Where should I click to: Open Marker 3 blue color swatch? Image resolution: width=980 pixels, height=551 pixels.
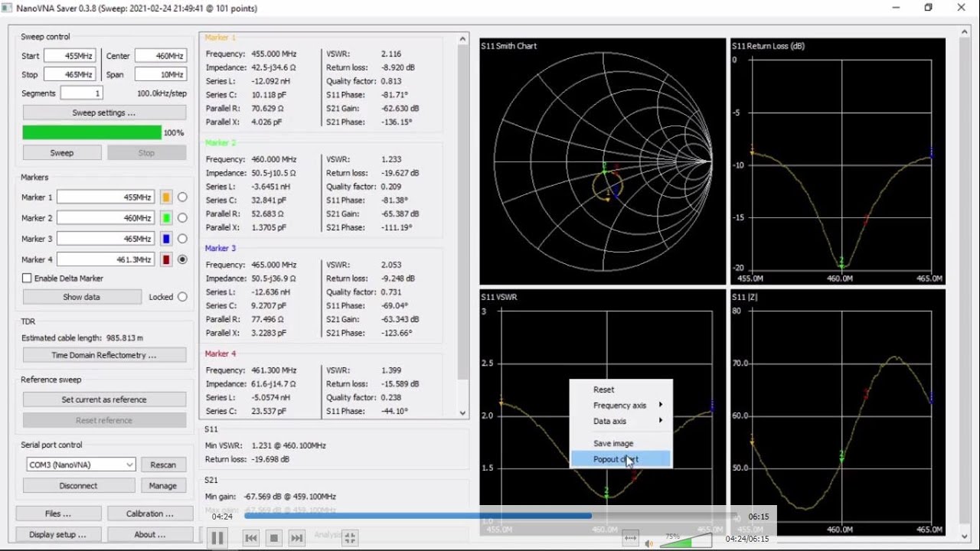coord(166,239)
